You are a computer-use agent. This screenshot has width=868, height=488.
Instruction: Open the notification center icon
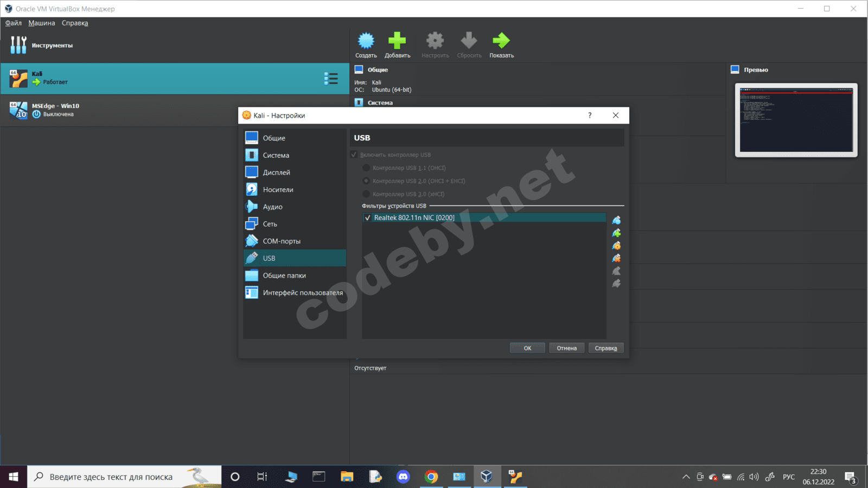850,477
